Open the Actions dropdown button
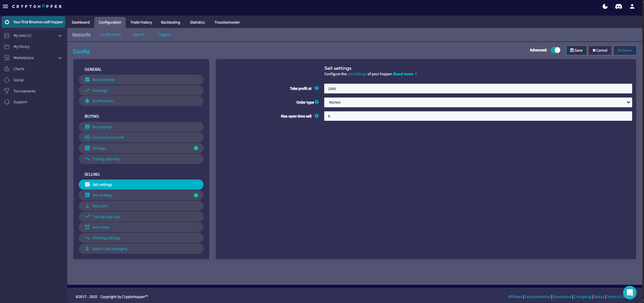 click(x=625, y=50)
